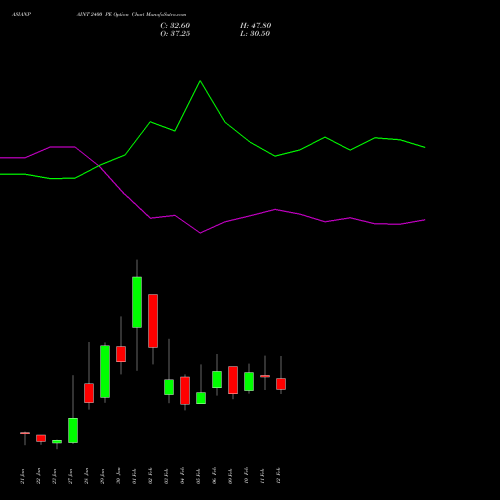Image resolution: width=500 pixels, height=500 pixels.
Task: Select the 05 Feb date label
Action: [x=199, y=476]
